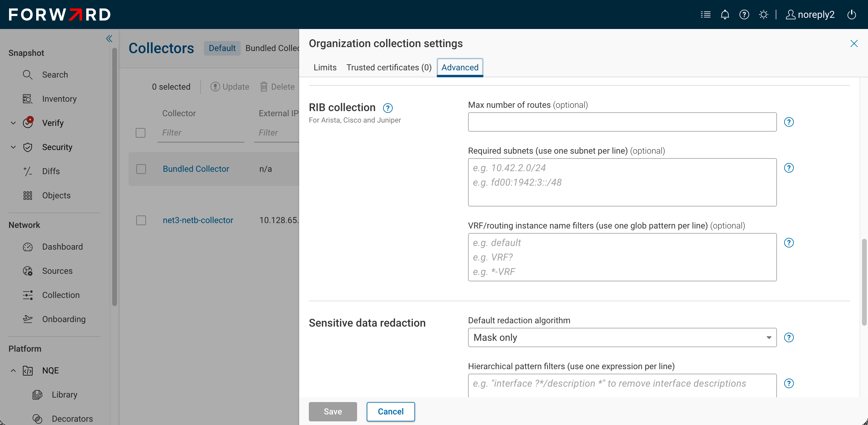Switch to Trusted certificates (0) tab

(389, 67)
